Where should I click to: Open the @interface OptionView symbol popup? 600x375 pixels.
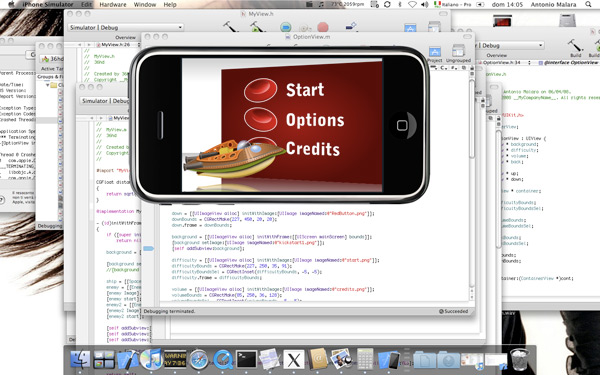point(570,62)
